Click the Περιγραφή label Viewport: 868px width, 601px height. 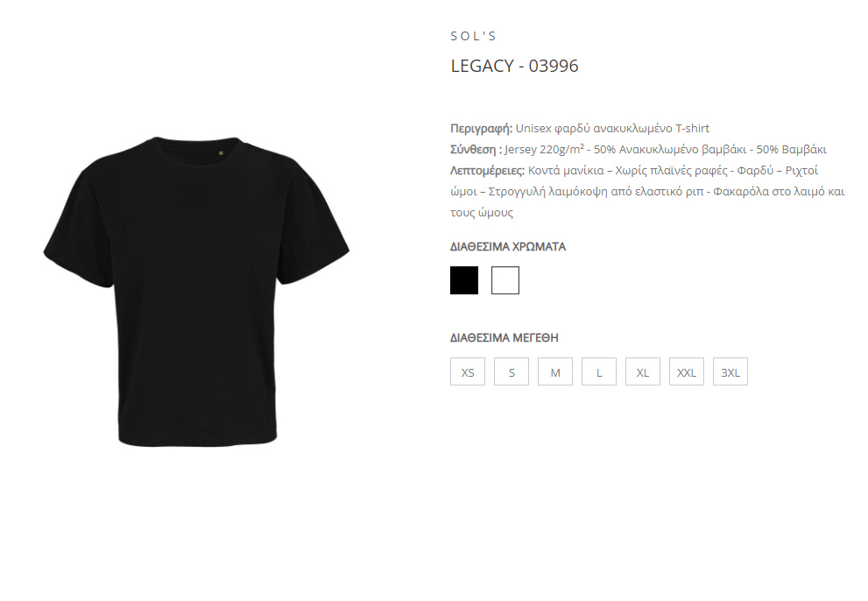[x=481, y=129]
